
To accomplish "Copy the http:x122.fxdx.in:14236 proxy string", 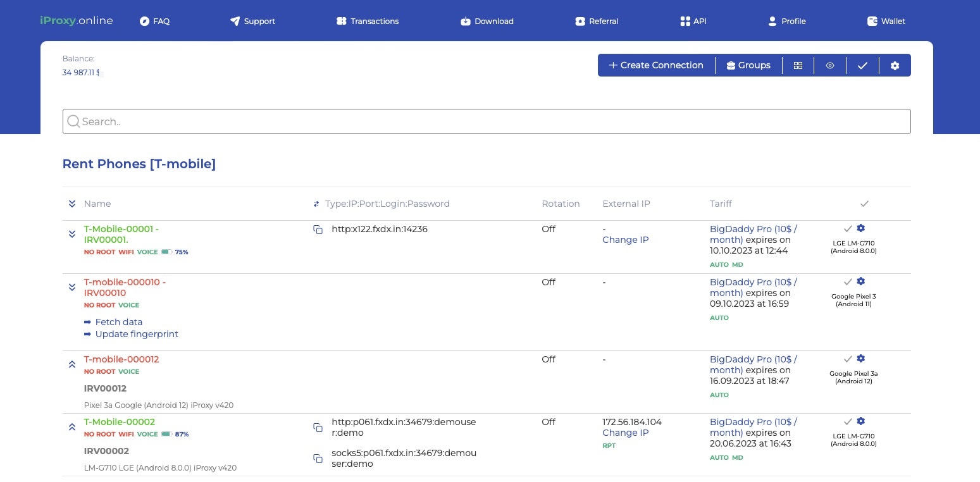I will click(318, 230).
